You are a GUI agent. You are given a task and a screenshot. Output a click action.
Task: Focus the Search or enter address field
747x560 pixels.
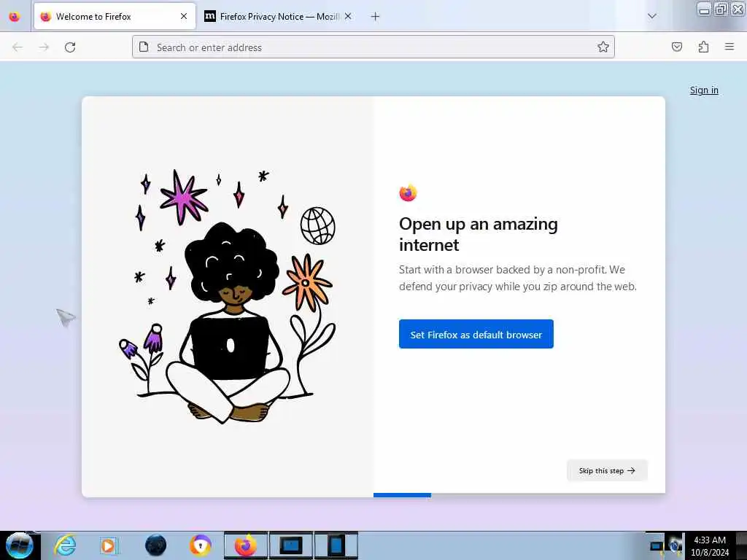pos(373,47)
